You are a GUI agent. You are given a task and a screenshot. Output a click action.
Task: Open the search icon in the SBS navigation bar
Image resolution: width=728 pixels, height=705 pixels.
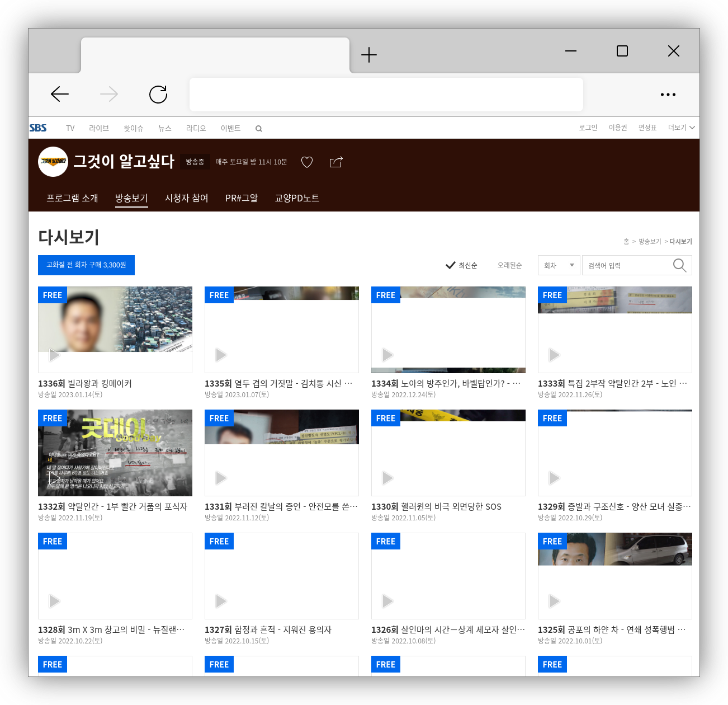(x=258, y=128)
